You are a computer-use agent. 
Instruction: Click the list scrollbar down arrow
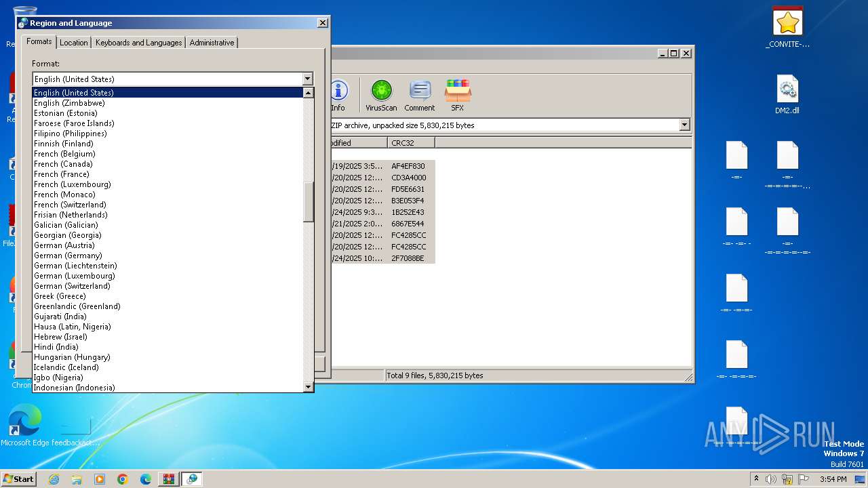[x=308, y=387]
